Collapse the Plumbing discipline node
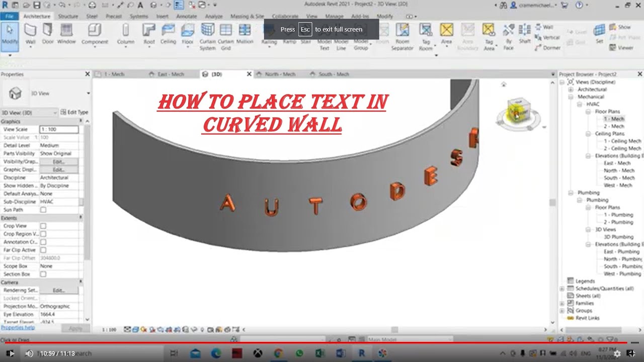This screenshot has width=644, height=362. tap(571, 193)
